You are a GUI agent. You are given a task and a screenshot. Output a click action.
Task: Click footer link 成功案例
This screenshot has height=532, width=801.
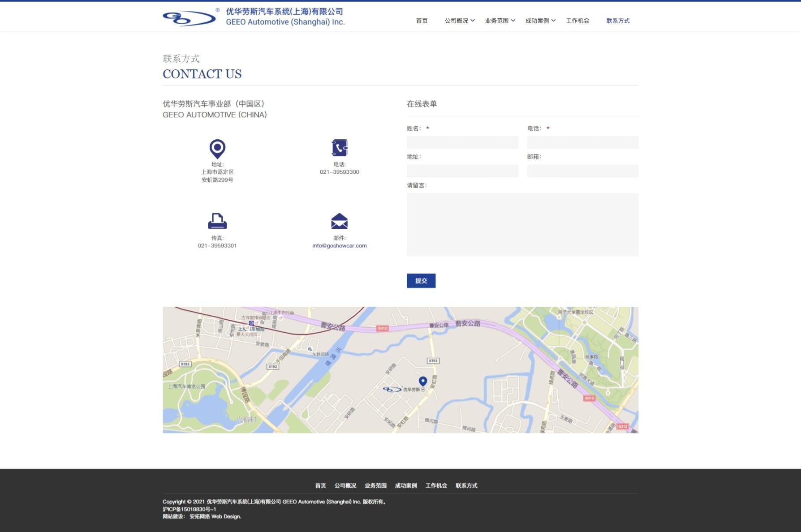[406, 485]
